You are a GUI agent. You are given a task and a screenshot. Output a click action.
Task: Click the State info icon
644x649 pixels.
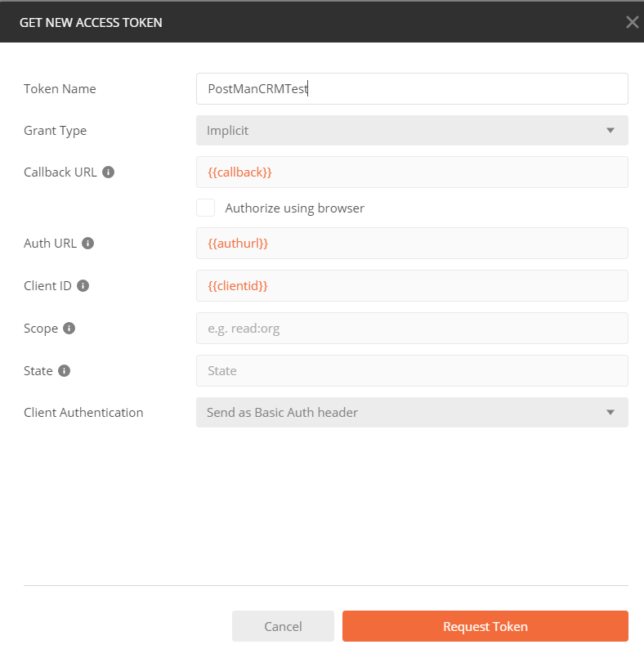tap(64, 371)
